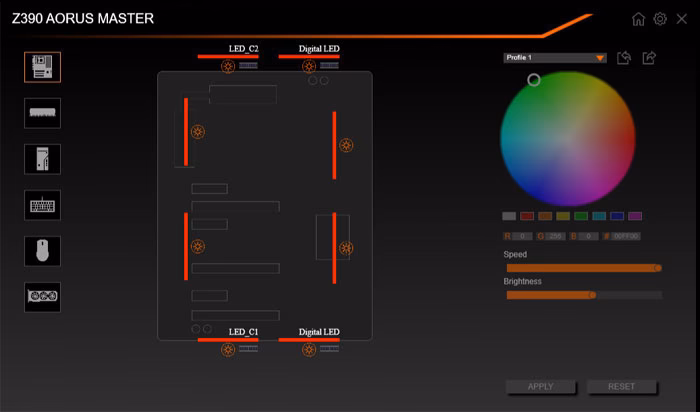Click the strip icon beside top Digital LED
This screenshot has width=700, height=412.
click(329, 66)
